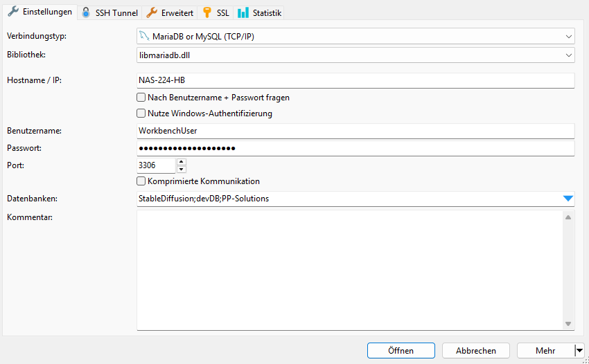589x364 pixels.
Task: Open the Bibliothek dropdown list
Action: pyautogui.click(x=568, y=55)
